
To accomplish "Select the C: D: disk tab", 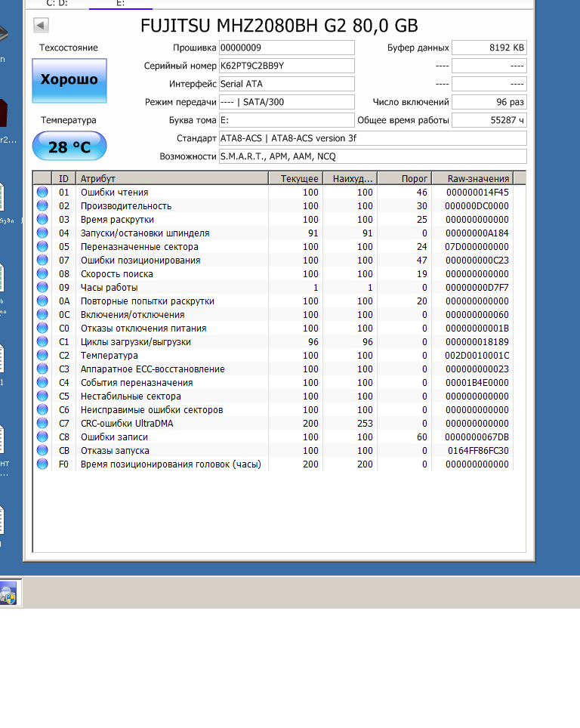I will [x=57, y=4].
